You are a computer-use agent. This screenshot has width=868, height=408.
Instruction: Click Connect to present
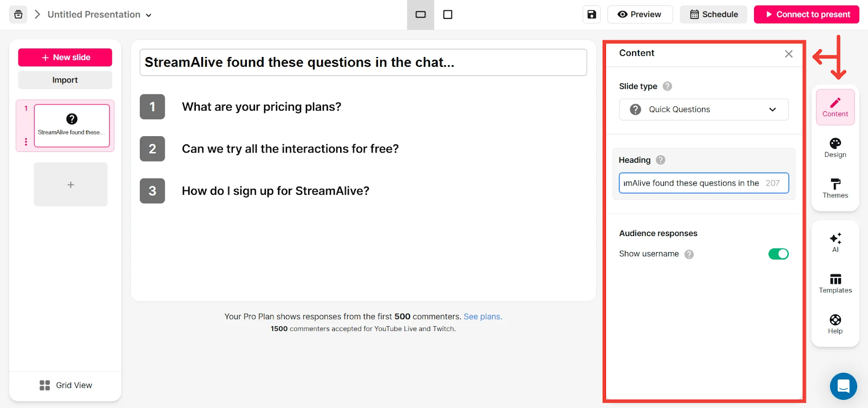807,15
